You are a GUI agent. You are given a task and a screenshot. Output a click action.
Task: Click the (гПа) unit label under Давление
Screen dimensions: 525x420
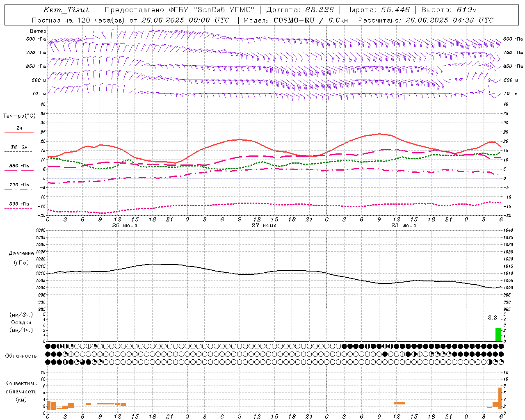point(21,262)
